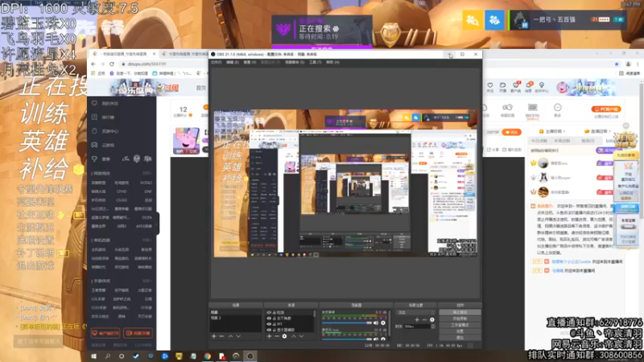Click Exit button in OBS controls

point(460,337)
